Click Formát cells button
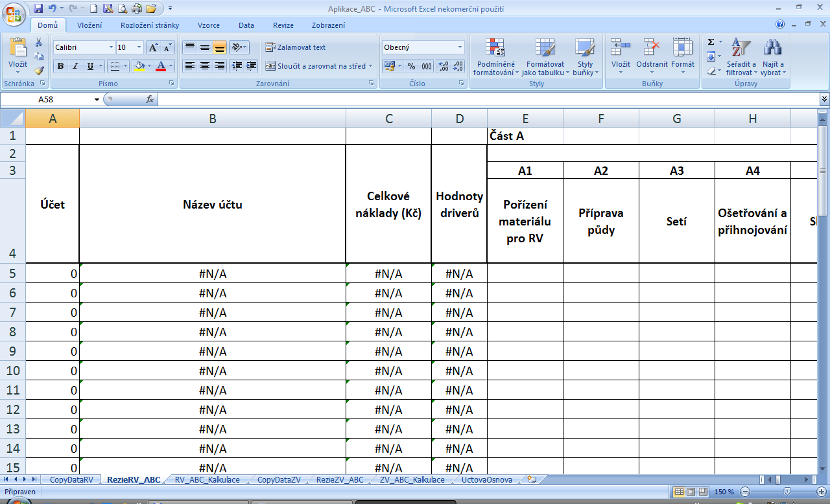The height and width of the screenshot is (504, 830). point(683,56)
